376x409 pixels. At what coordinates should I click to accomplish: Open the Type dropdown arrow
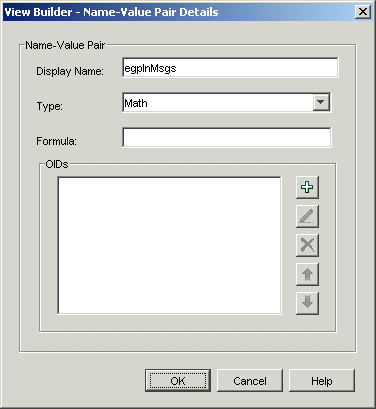pos(321,102)
